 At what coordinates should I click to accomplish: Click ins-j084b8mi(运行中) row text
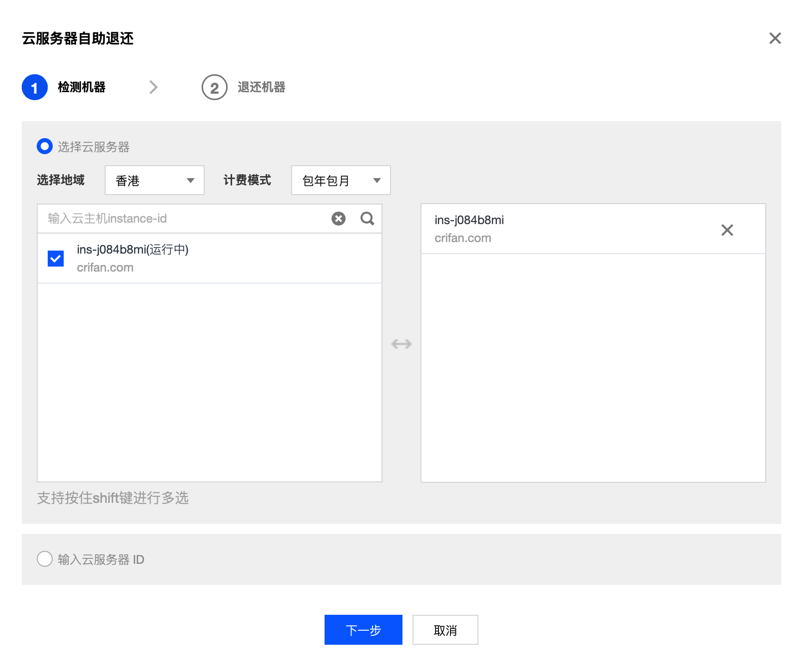pyautogui.click(x=132, y=250)
